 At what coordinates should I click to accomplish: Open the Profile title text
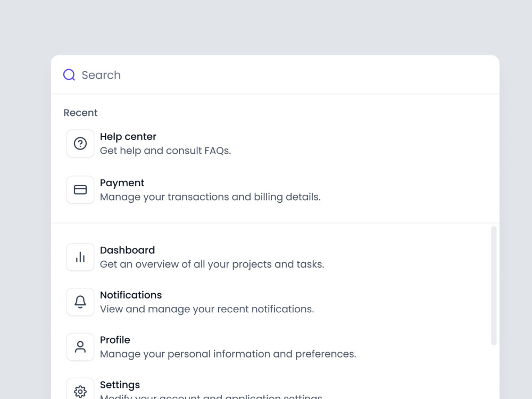115,339
